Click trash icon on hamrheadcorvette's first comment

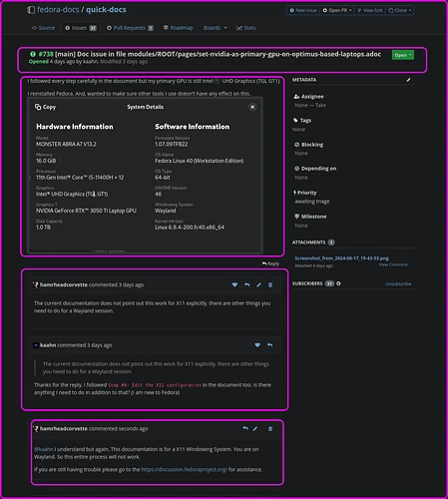point(270,284)
